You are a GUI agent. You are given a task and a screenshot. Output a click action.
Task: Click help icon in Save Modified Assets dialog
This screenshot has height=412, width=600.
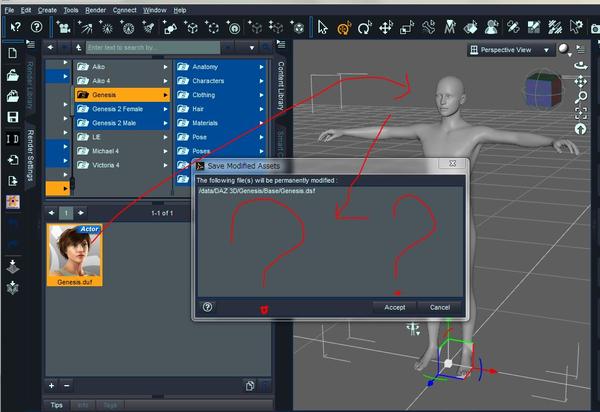(207, 307)
